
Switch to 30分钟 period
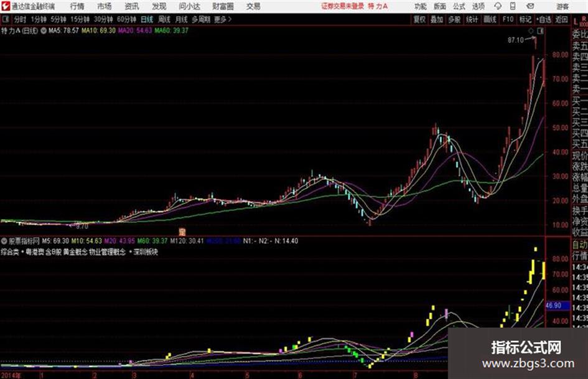coord(103,19)
